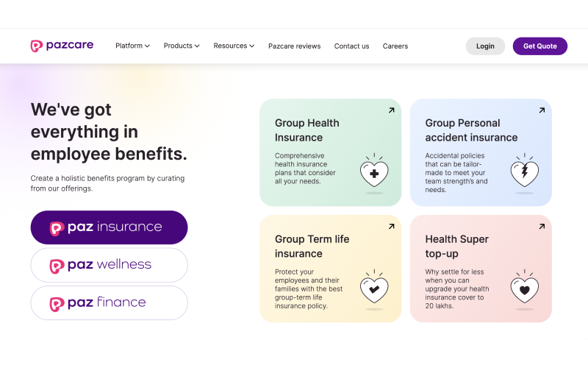The height and width of the screenshot is (368, 588).
Task: Switch to the paz wellness tab
Action: click(109, 265)
